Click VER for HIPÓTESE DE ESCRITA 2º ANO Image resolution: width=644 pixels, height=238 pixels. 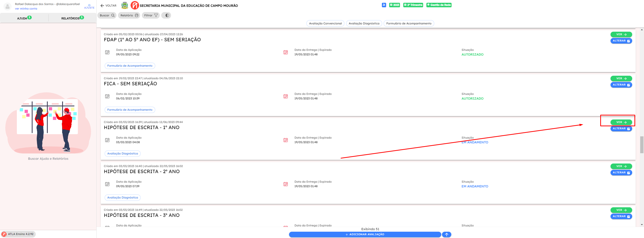click(x=621, y=166)
